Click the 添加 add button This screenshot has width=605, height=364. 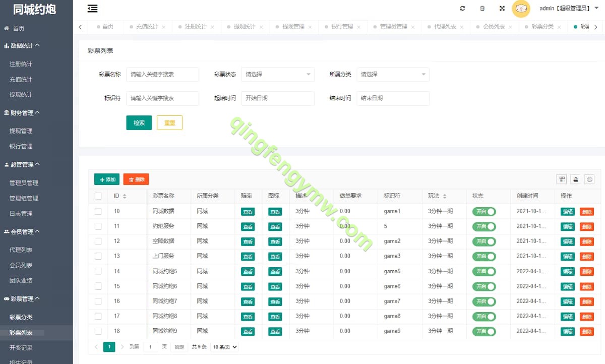[107, 179]
